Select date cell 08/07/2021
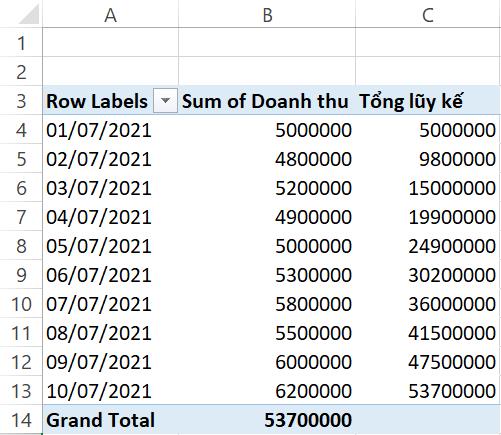 pos(110,333)
